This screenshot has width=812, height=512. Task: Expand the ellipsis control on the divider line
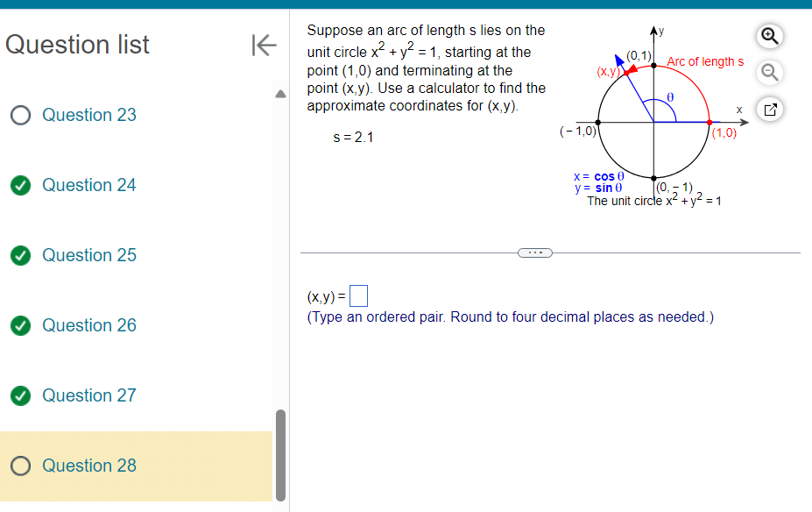click(537, 252)
